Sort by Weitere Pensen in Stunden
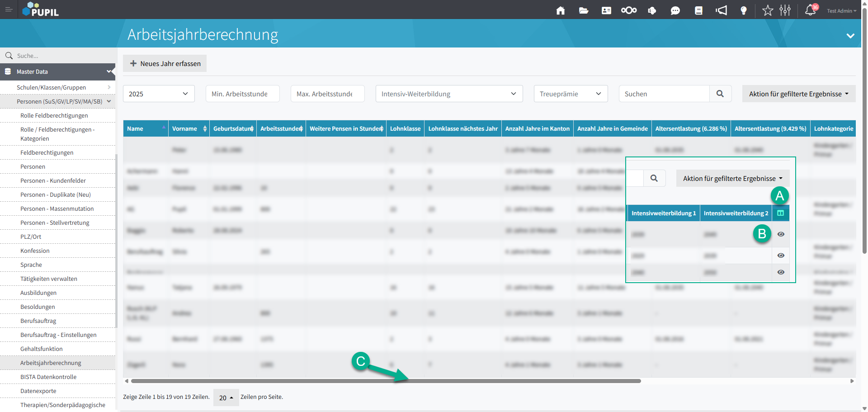The height and width of the screenshot is (412, 868). pyautogui.click(x=346, y=128)
